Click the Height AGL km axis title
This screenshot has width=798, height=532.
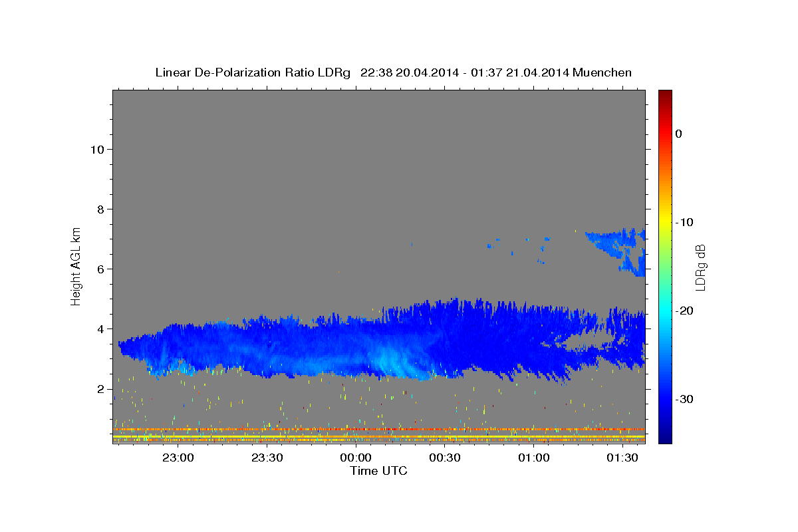[x=76, y=265]
